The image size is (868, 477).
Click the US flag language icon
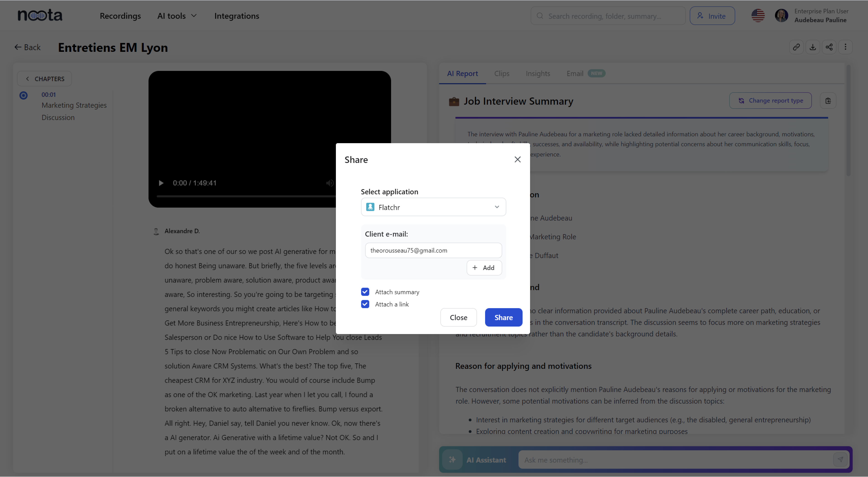pyautogui.click(x=758, y=16)
